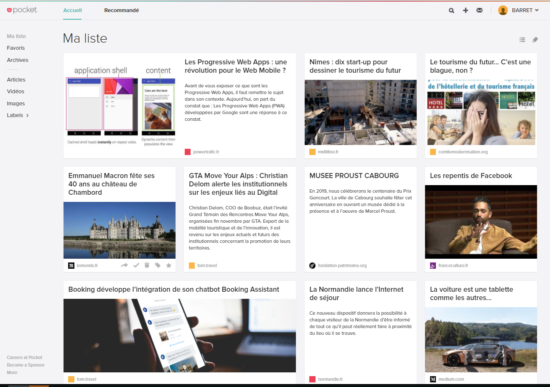The width and height of the screenshot is (550, 387).
Task: Archive the Macron article with the checkmark
Action: click(x=136, y=265)
